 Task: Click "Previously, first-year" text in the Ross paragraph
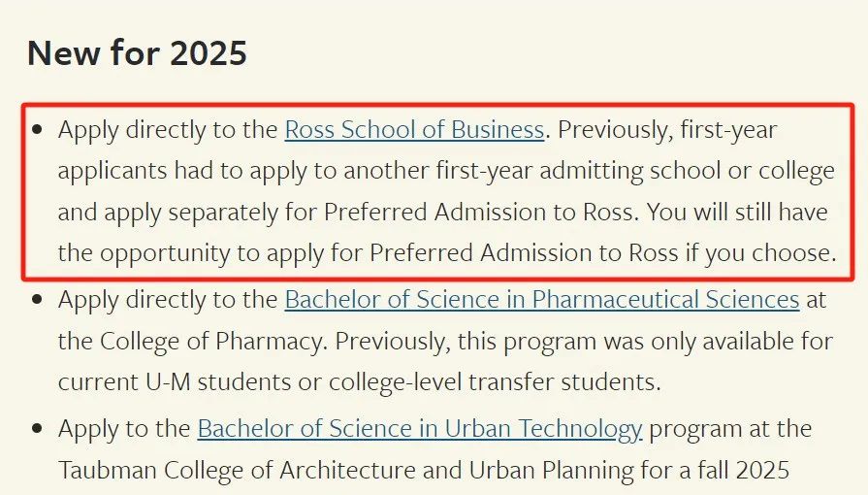pos(667,130)
